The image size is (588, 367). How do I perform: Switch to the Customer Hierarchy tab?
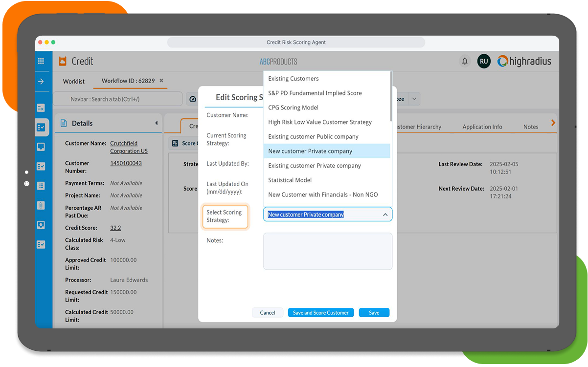coord(420,127)
